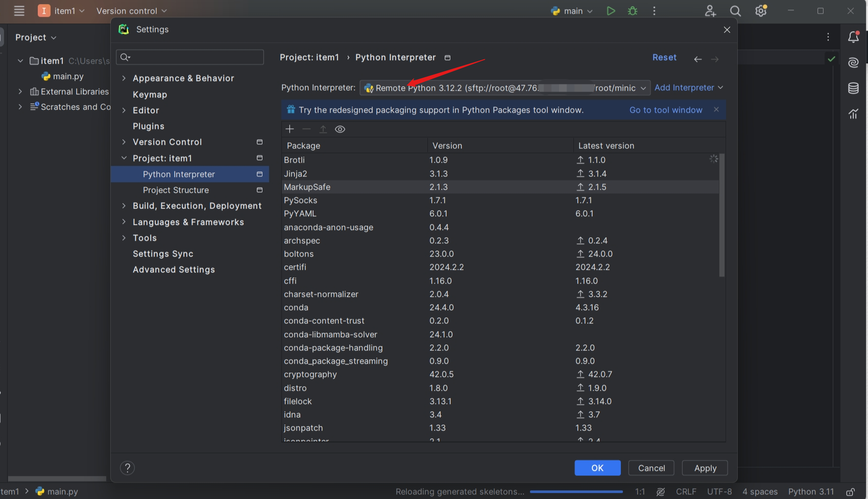This screenshot has width=868, height=499.
Task: Dismiss the packaging support banner
Action: coord(716,109)
